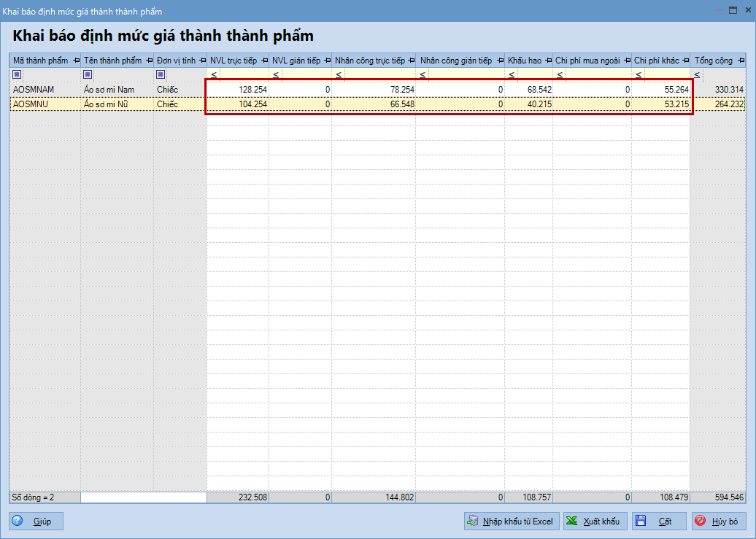Pin the NVL trực tiếp column
This screenshot has height=539, width=756.
point(264,61)
